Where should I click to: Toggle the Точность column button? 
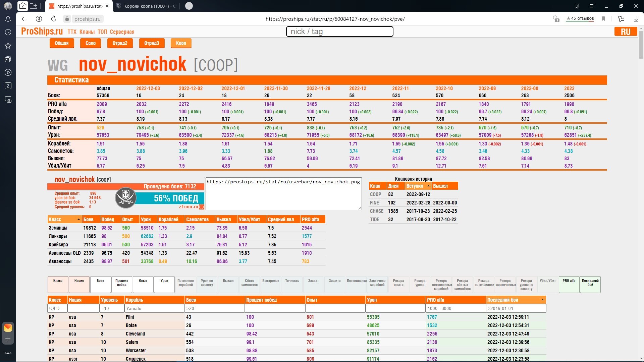pos(292,284)
